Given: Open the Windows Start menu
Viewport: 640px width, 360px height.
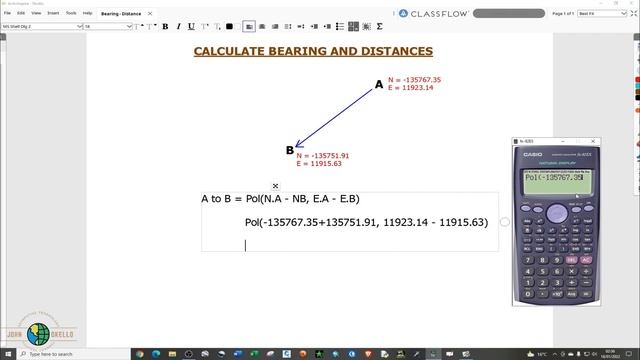Looking at the screenshot, I should (8, 354).
